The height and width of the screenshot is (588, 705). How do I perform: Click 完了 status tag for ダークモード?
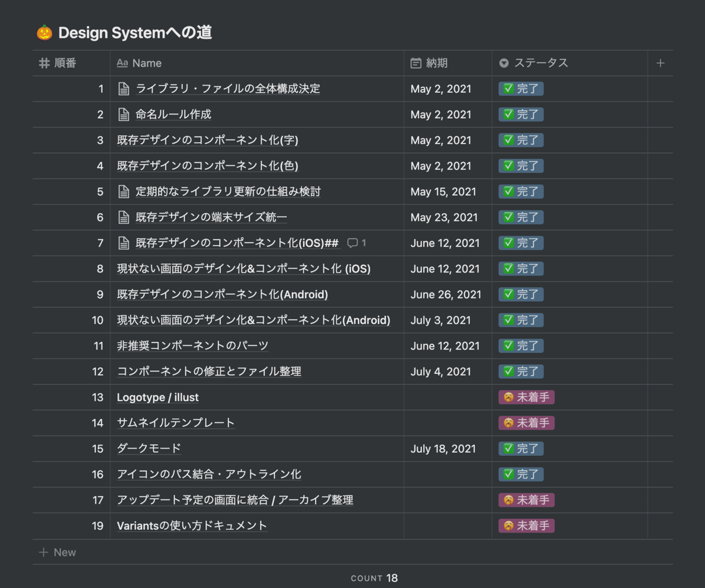pyautogui.click(x=521, y=449)
